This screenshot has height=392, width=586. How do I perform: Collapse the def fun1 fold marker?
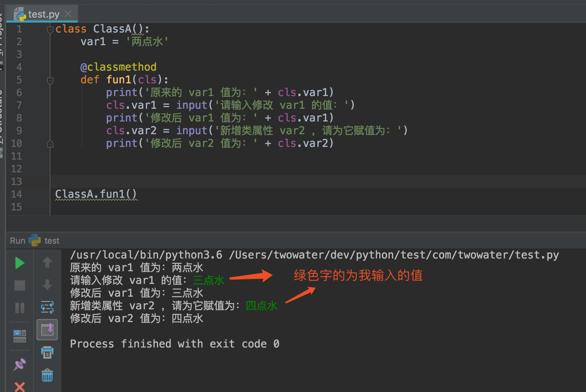pos(50,81)
